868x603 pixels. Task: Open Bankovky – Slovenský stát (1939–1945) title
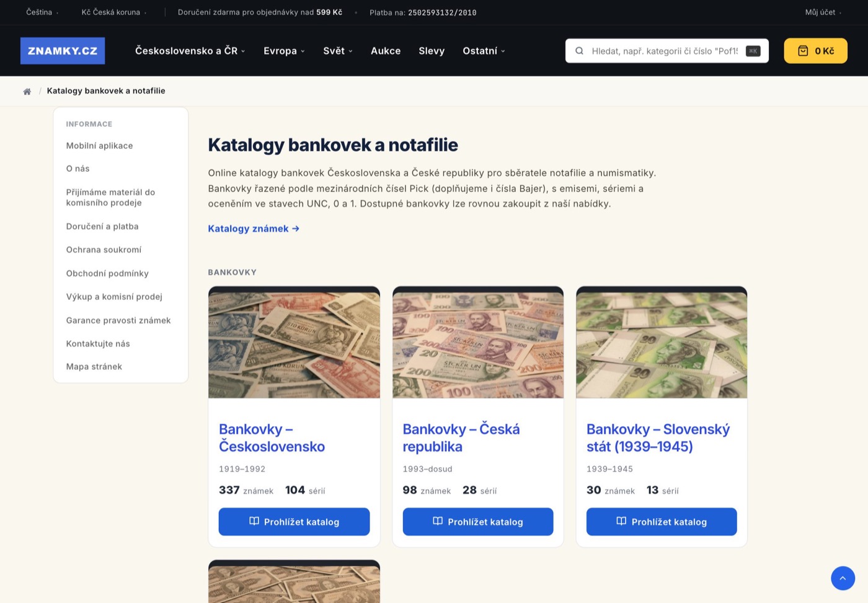tap(658, 438)
